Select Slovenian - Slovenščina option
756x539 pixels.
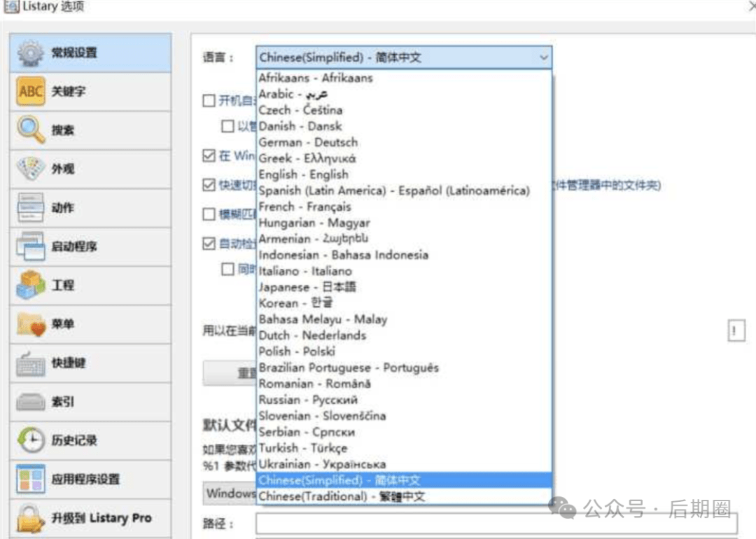coord(404,416)
